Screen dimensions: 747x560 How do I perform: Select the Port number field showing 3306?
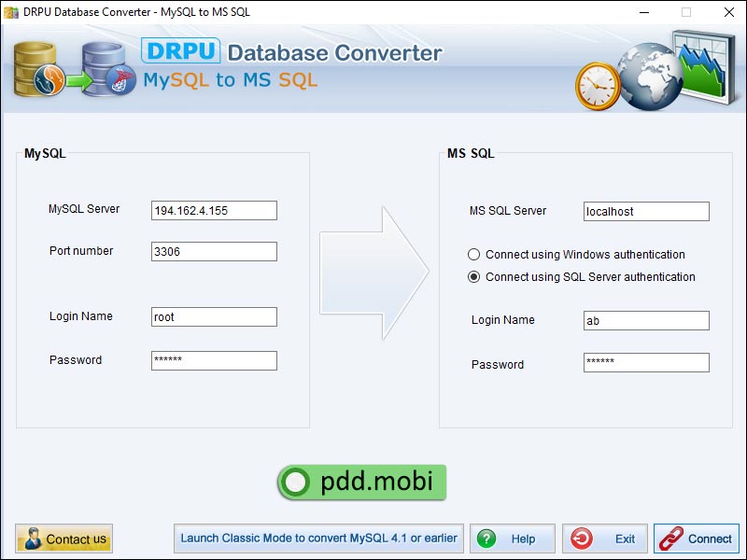click(213, 251)
